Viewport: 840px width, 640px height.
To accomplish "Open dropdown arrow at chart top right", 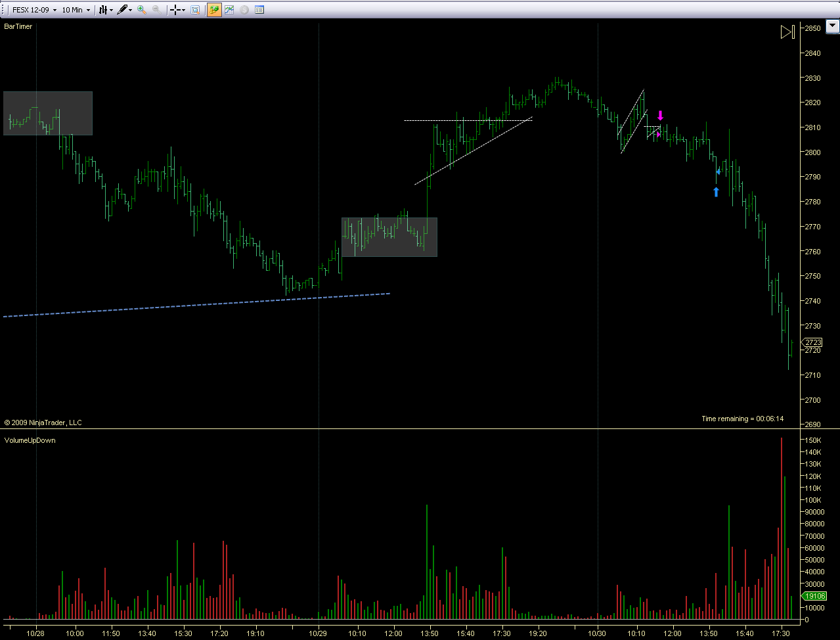I will [832, 28].
